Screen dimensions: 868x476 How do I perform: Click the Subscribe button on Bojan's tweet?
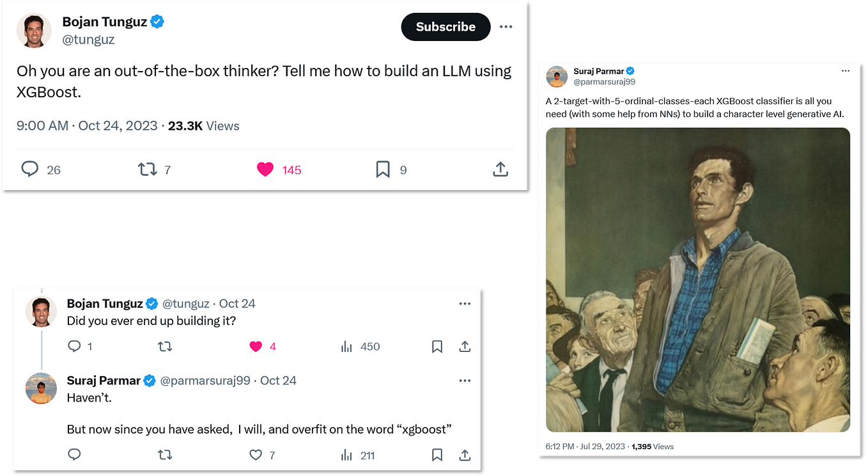[446, 27]
